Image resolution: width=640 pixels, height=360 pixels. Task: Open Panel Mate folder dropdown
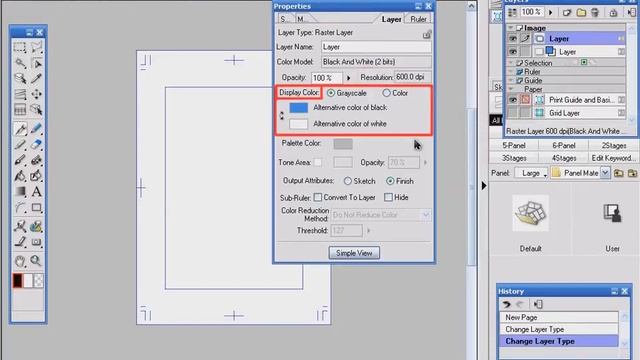[605, 173]
